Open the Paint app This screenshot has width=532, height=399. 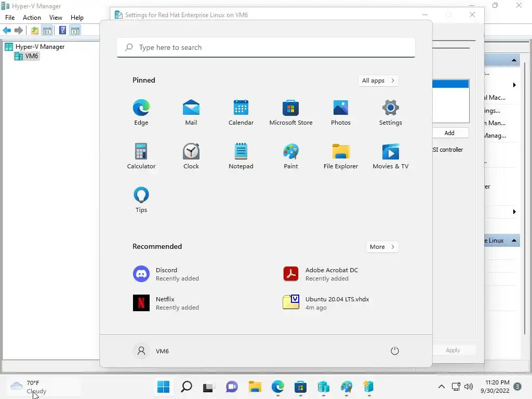coord(291,156)
